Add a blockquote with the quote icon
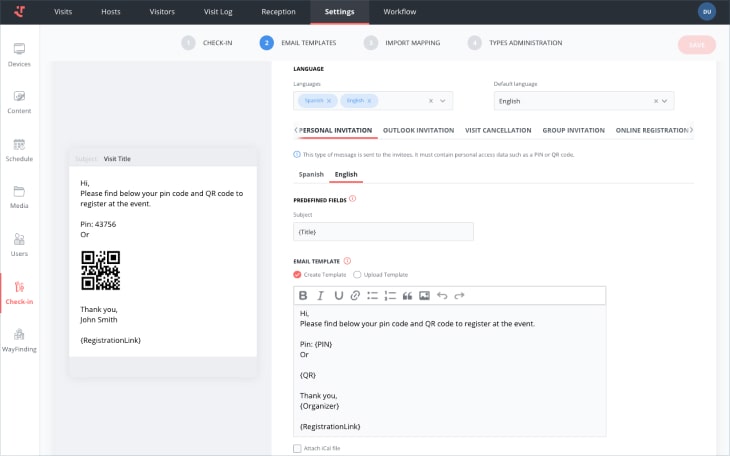 (407, 296)
